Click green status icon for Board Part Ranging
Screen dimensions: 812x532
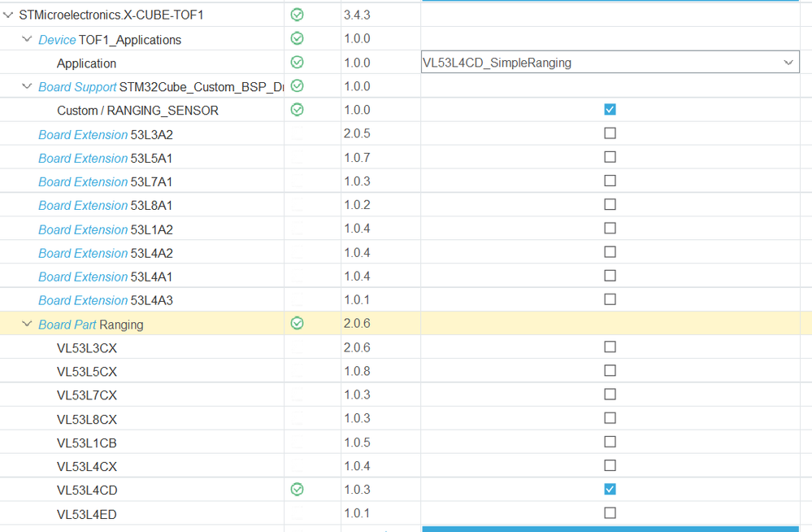(297, 324)
